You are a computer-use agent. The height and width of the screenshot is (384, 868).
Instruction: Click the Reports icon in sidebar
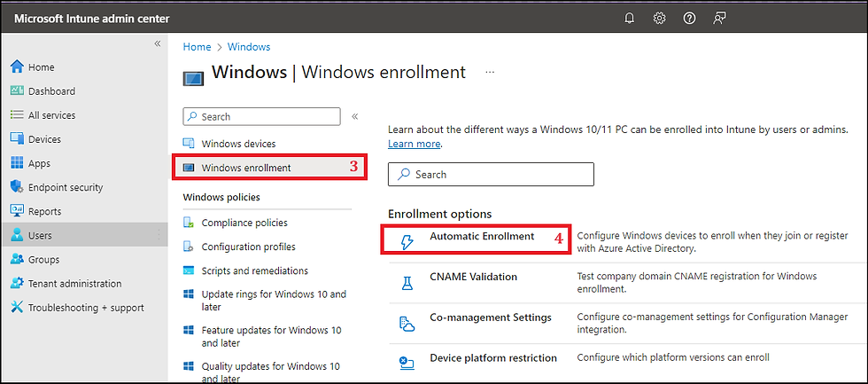coord(18,211)
